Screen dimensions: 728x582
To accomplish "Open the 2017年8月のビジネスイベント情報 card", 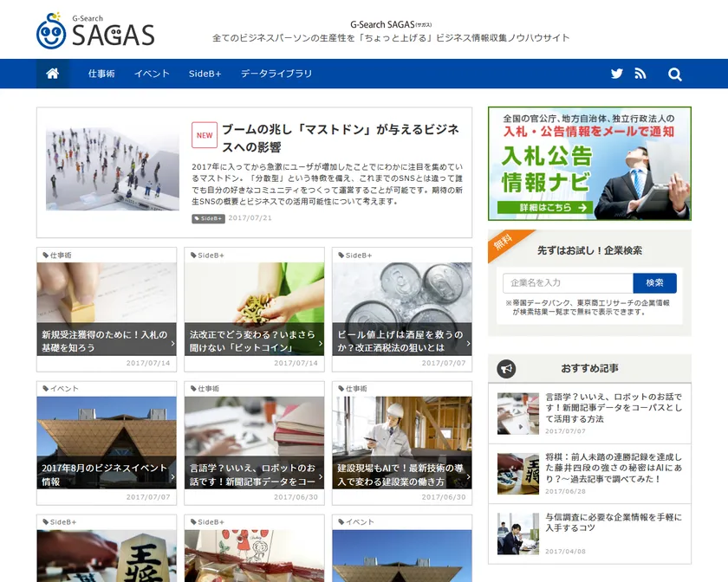I will tap(106, 474).
